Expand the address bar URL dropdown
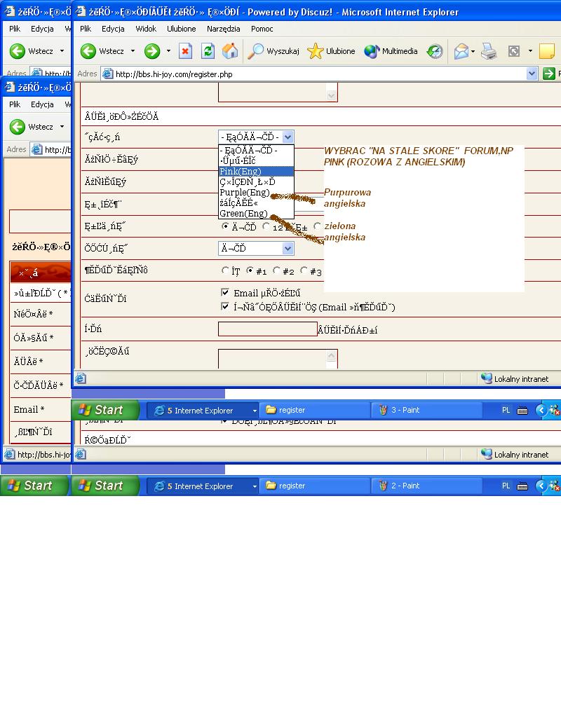 (x=532, y=74)
